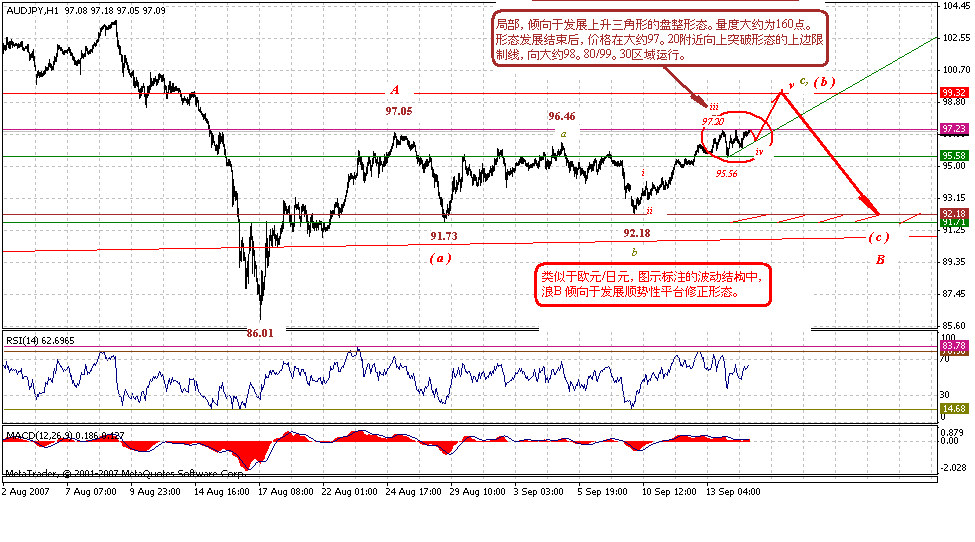
Task: Click the 91.71 green price level tag
Action: [954, 222]
